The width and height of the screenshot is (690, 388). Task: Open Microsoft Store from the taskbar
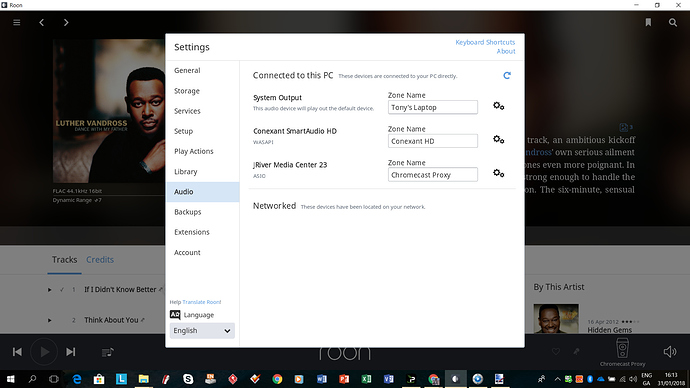pyautogui.click(x=99, y=379)
